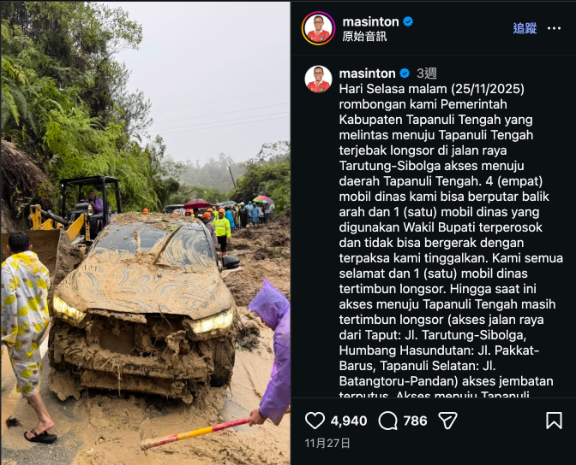Like the post with heart icon

coord(315,421)
